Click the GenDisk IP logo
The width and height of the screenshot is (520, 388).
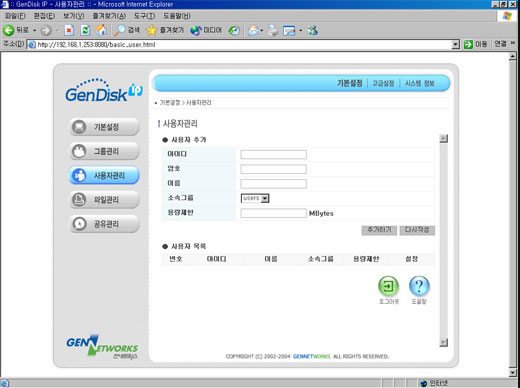pyautogui.click(x=104, y=90)
